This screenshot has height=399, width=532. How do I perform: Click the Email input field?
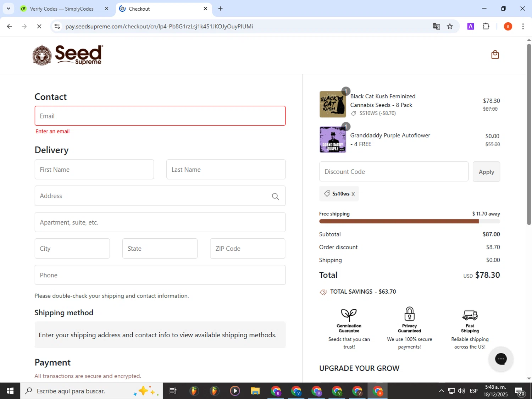[160, 116]
